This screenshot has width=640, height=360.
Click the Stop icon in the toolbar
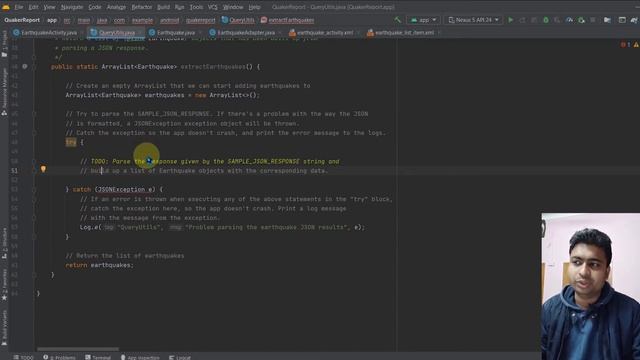coord(593,20)
